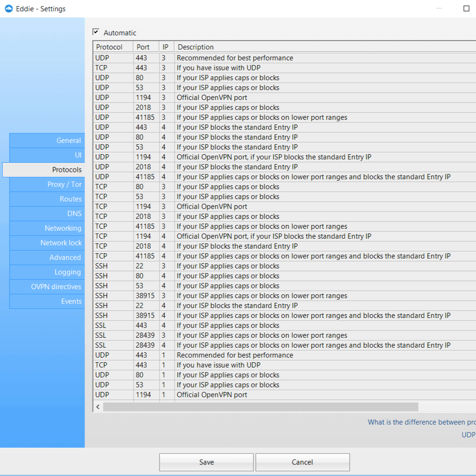Select TCP 443 IP 3 row
Screen dimensions: 476x476
click(x=284, y=67)
